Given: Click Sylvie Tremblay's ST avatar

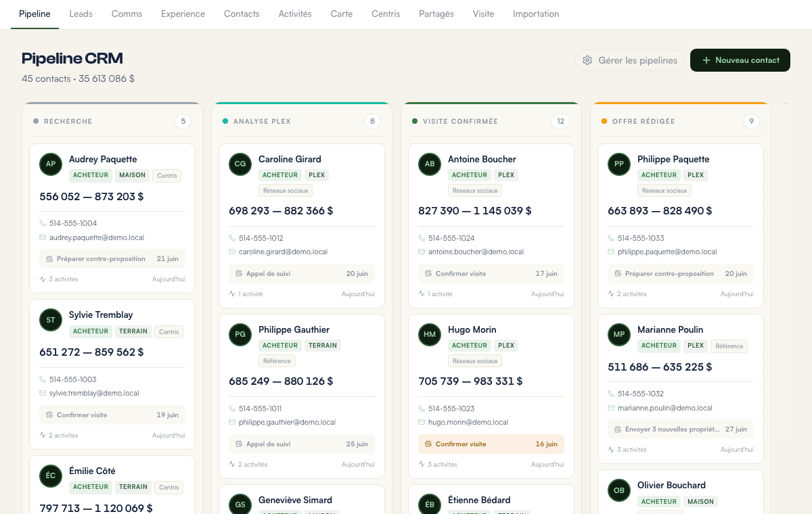Looking at the screenshot, I should [51, 320].
